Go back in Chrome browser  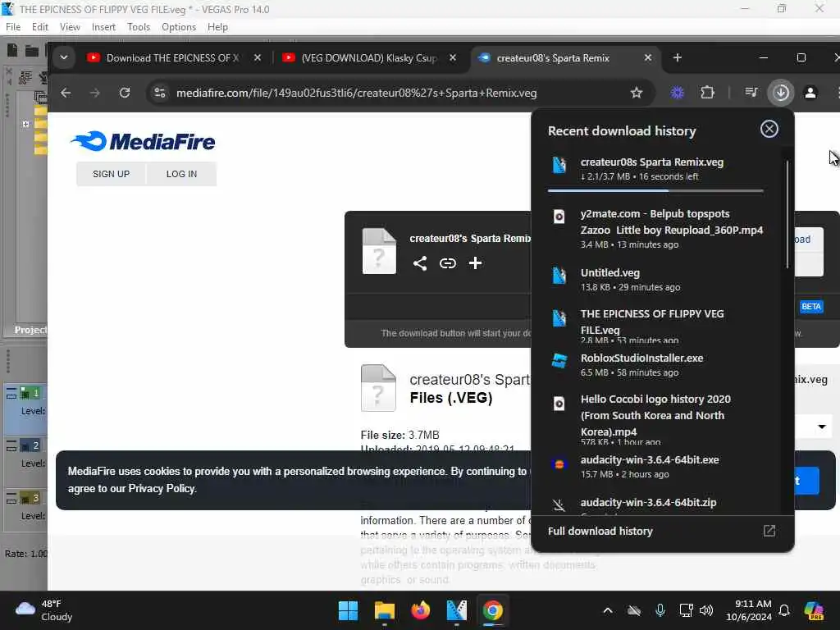point(66,93)
